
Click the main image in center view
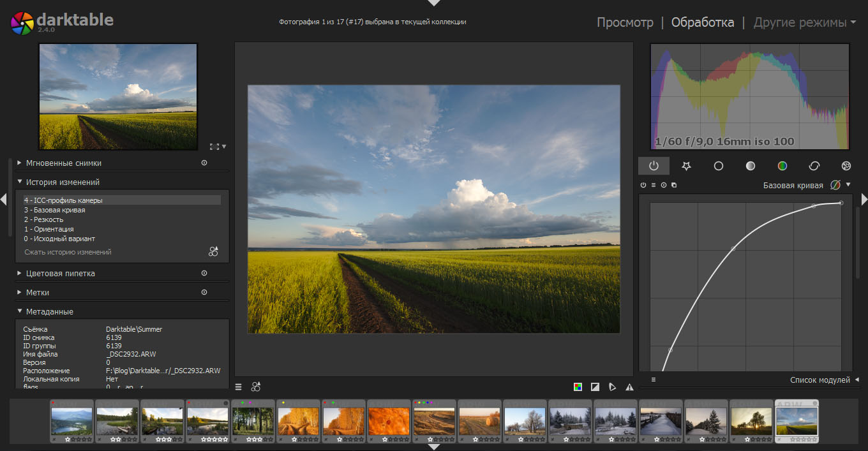[434, 209]
